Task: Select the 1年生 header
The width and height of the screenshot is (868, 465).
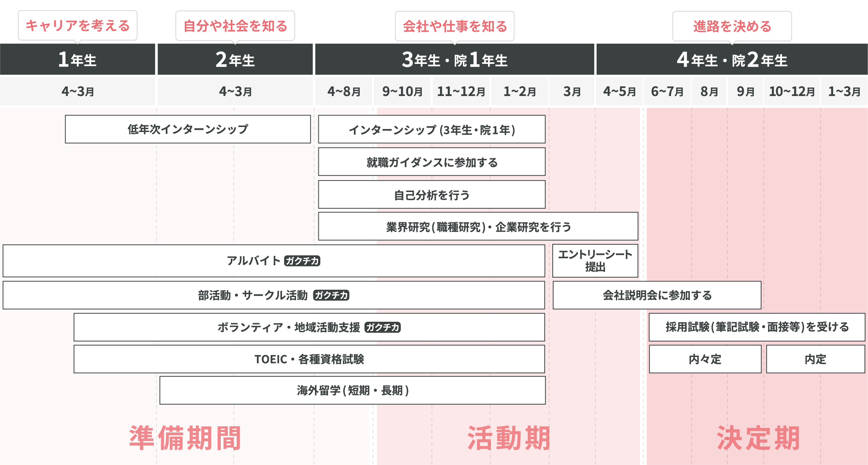Action: [x=77, y=59]
